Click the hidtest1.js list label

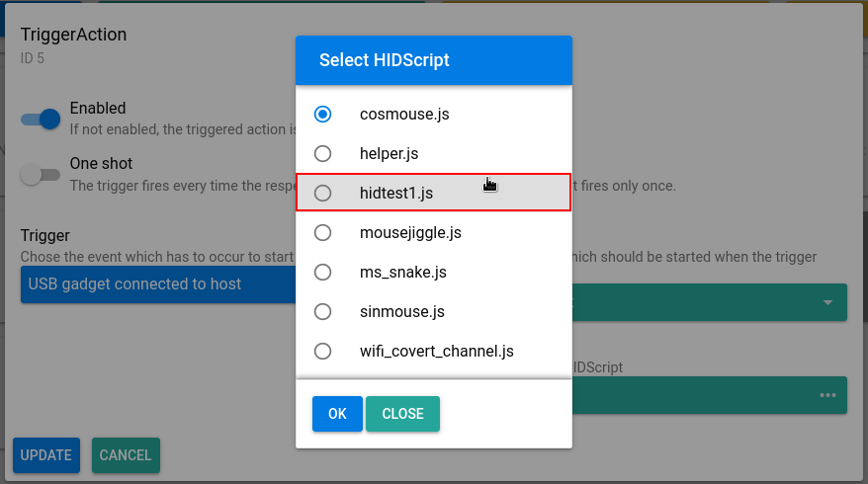[396, 194]
